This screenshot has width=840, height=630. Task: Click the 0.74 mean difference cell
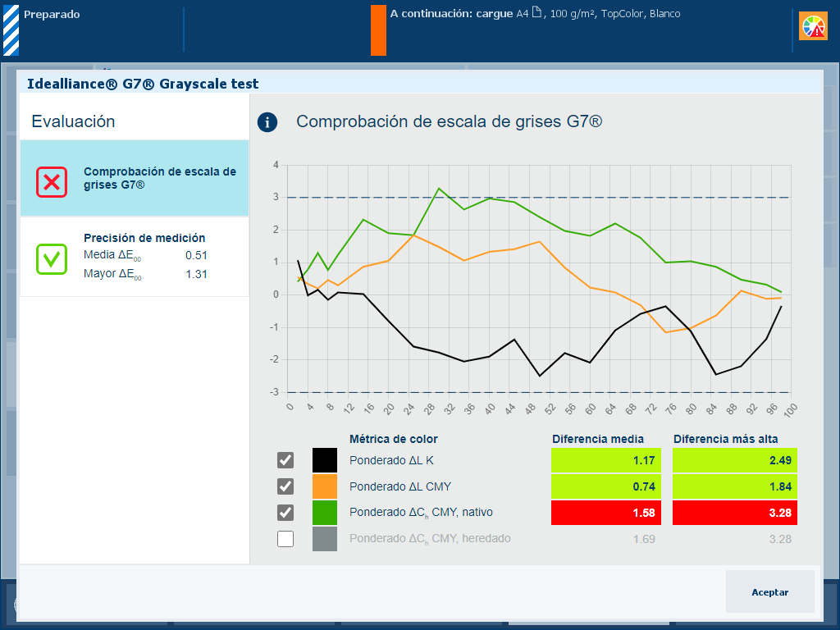pos(606,486)
